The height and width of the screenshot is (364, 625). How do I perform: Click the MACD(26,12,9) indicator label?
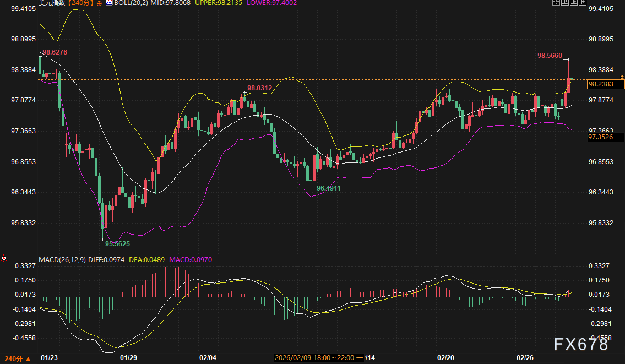[x=61, y=259]
